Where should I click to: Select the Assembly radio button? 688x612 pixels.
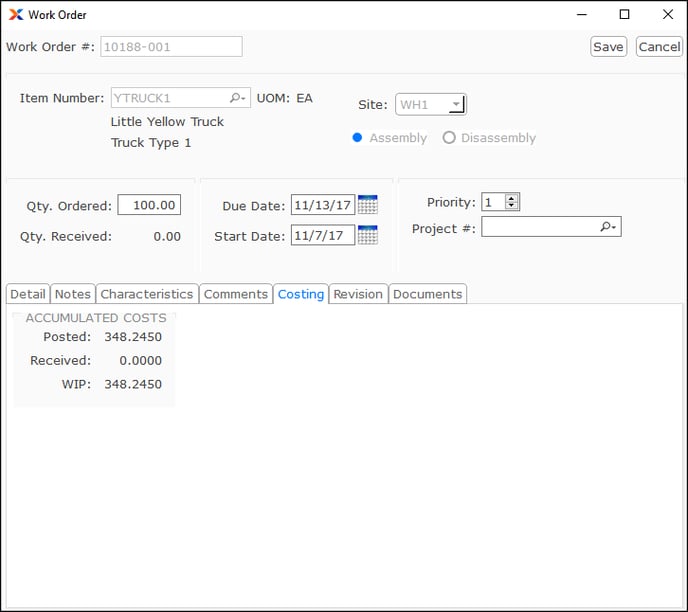357,138
